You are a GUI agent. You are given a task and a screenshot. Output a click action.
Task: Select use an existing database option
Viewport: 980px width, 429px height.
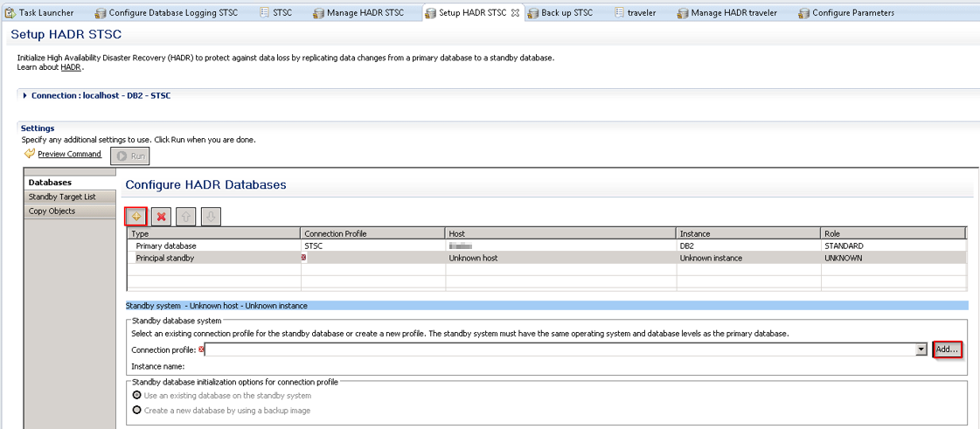(x=136, y=396)
